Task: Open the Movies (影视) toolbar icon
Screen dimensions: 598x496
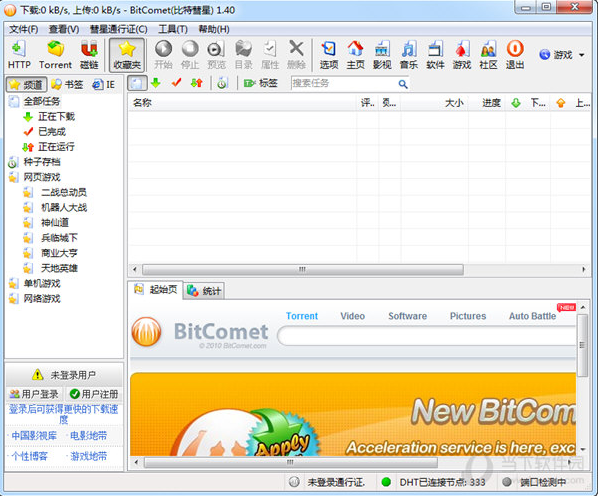Action: point(382,55)
